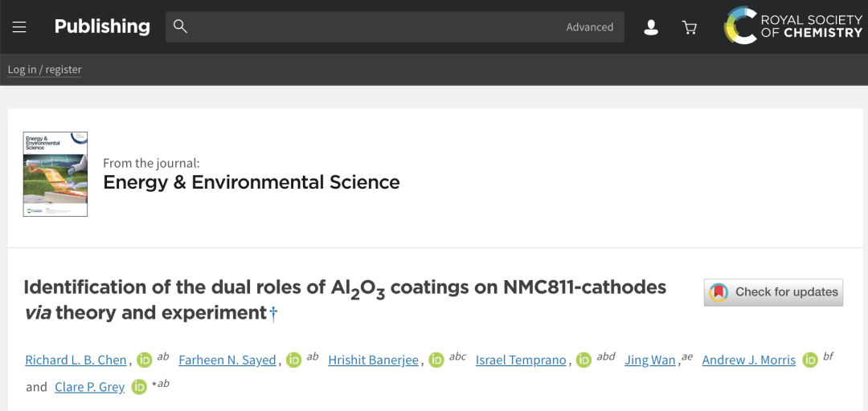Click the journal cover thumbnail

pos(55,174)
